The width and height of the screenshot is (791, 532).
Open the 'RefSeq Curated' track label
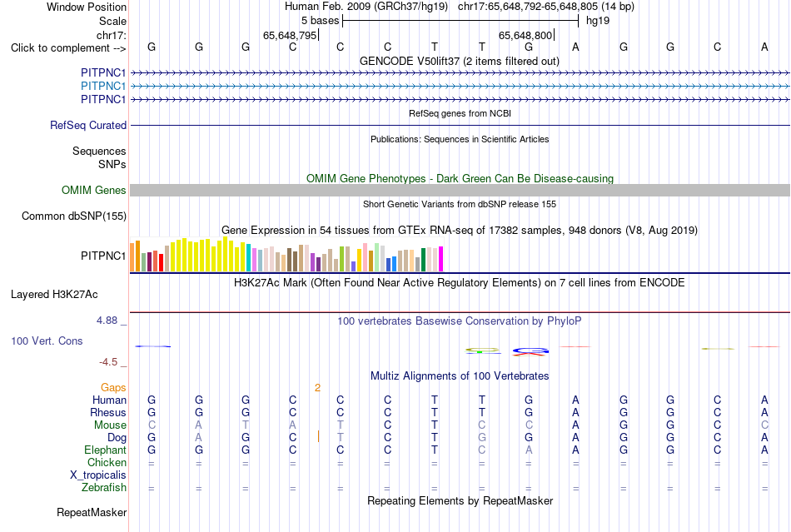pyautogui.click(x=88, y=125)
